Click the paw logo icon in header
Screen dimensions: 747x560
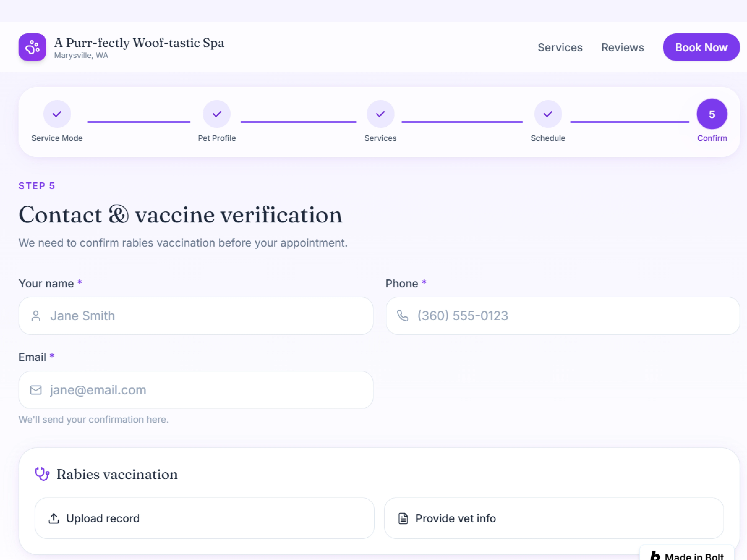[x=32, y=47]
